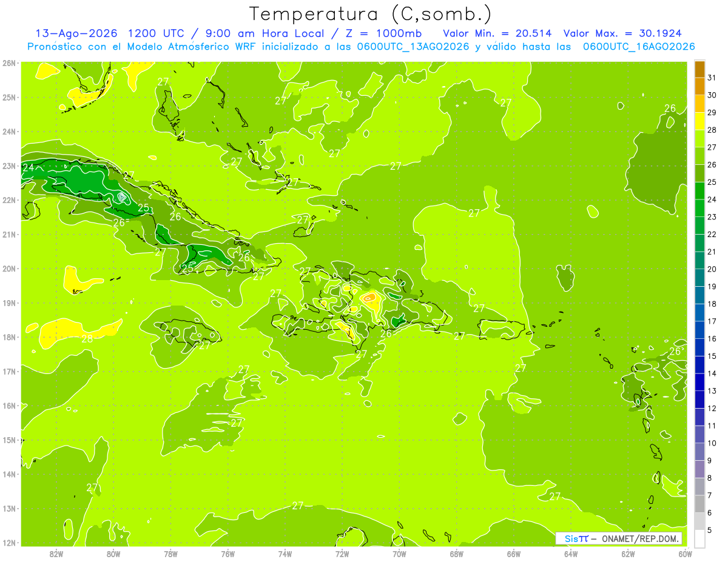
Task: Click the "24" contour label over western Cuba
Action: pos(28,168)
